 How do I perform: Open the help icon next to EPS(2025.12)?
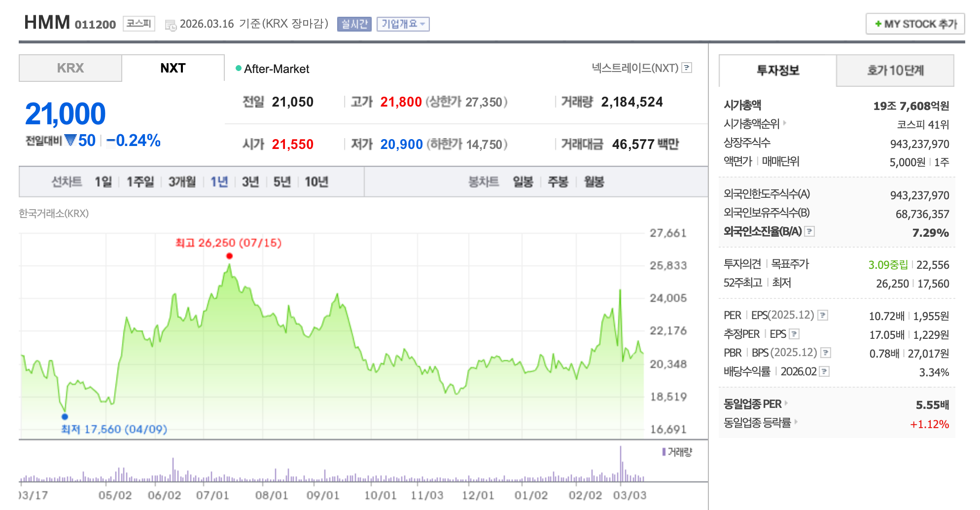point(823,315)
